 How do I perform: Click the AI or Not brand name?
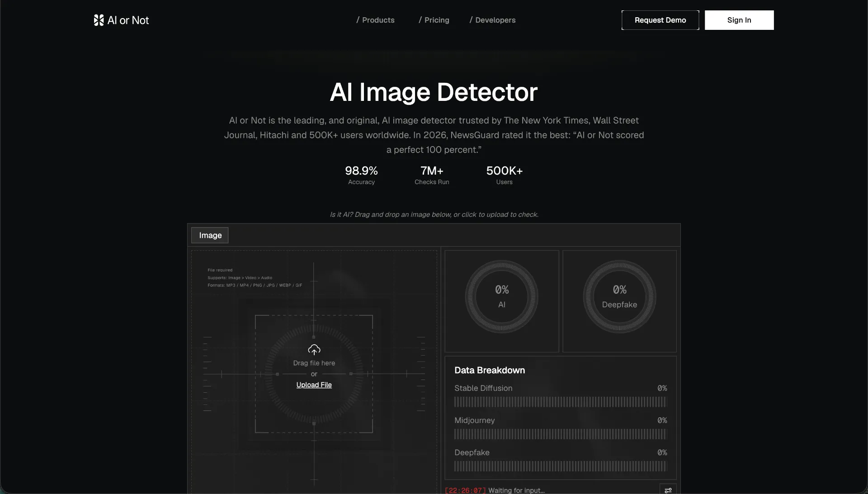(x=128, y=20)
